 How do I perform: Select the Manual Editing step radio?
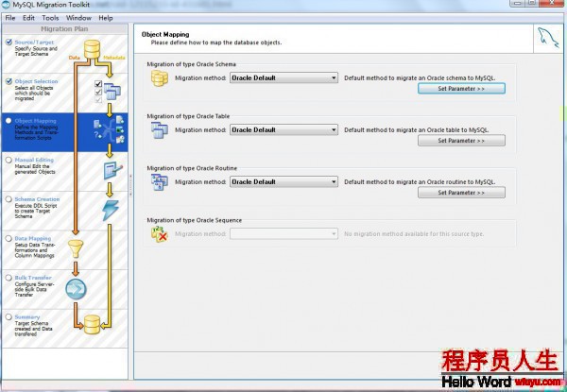[x=9, y=160]
